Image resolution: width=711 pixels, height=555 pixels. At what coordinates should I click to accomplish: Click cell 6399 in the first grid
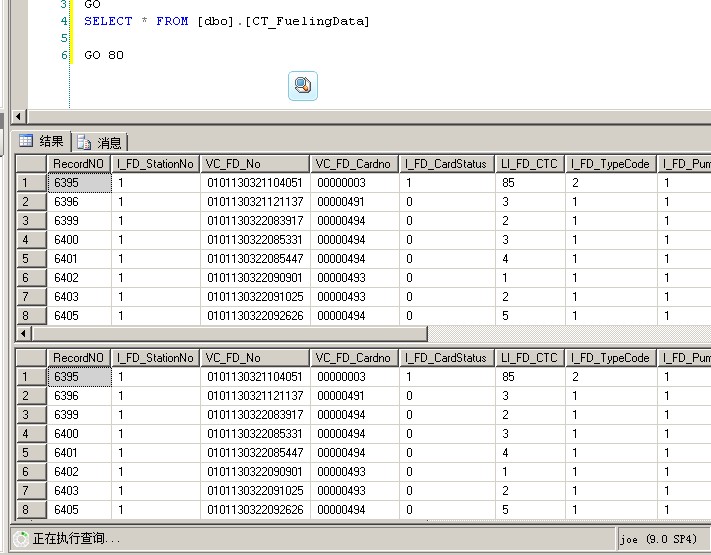coord(79,221)
